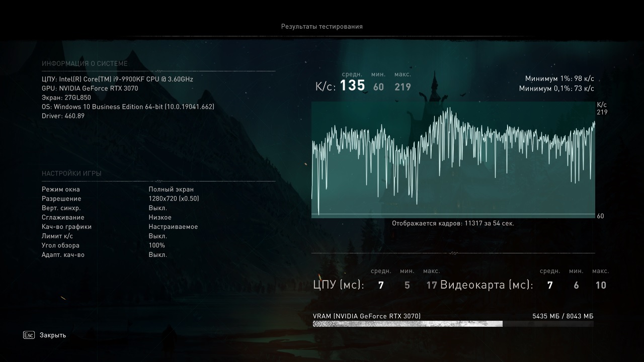Close the results with the Закрыть button
This screenshot has width=644, height=362.
point(53,335)
